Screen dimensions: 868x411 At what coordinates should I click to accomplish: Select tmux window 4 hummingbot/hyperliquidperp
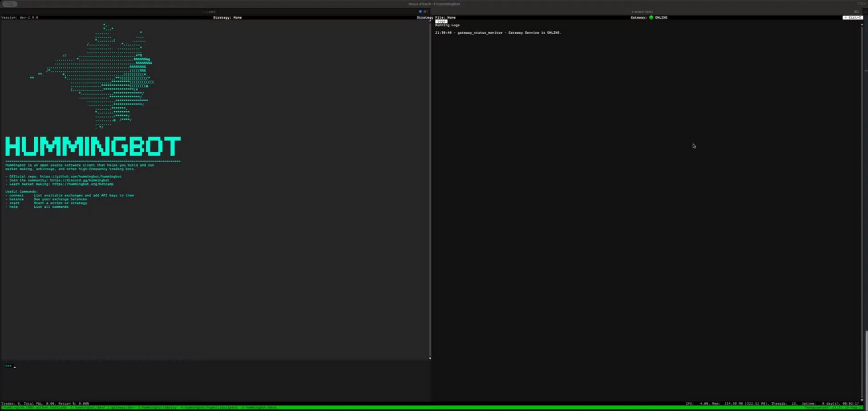pos(209,408)
